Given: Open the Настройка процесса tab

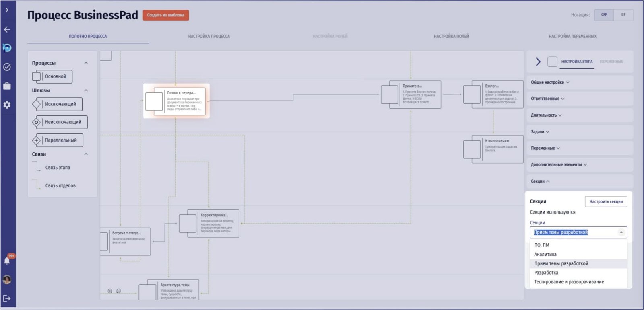Looking at the screenshot, I should click(209, 36).
